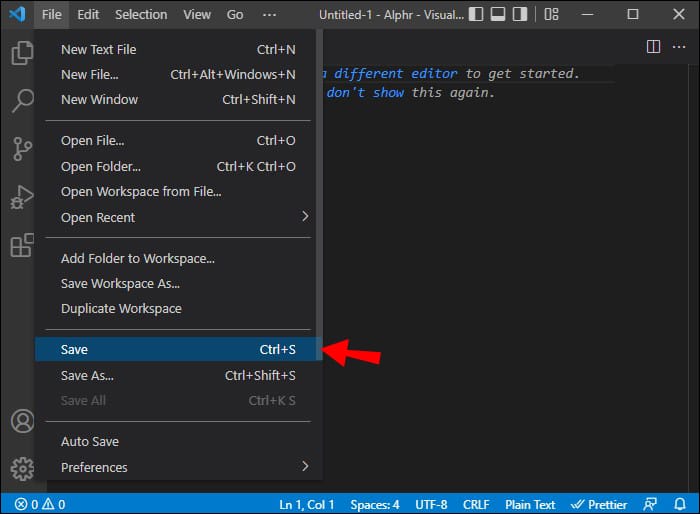
Task: Toggle Auto Save in File menu
Action: (x=90, y=442)
